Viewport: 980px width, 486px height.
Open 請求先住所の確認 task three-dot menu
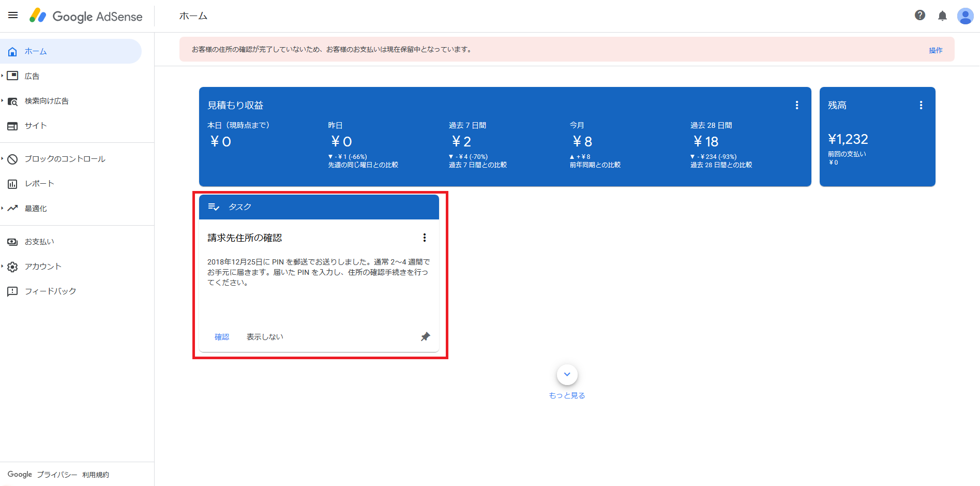coord(425,238)
